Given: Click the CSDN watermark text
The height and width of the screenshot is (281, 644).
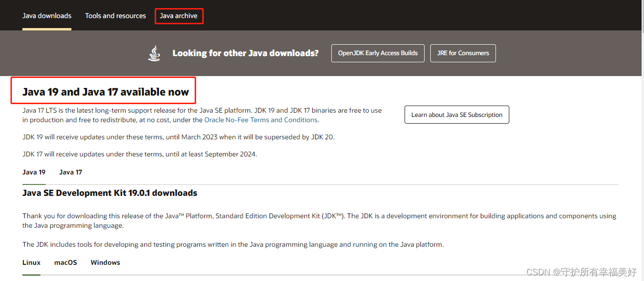Looking at the screenshot, I should (582, 272).
